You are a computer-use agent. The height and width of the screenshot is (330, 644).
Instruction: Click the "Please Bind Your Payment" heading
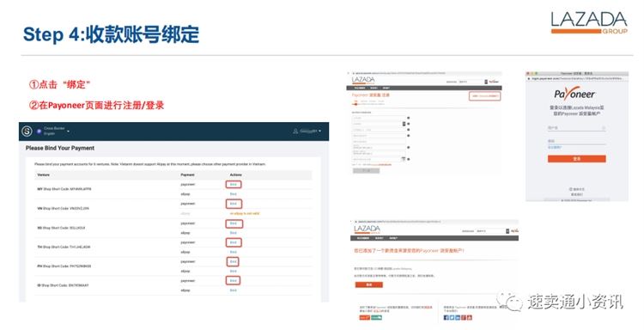tap(60, 148)
